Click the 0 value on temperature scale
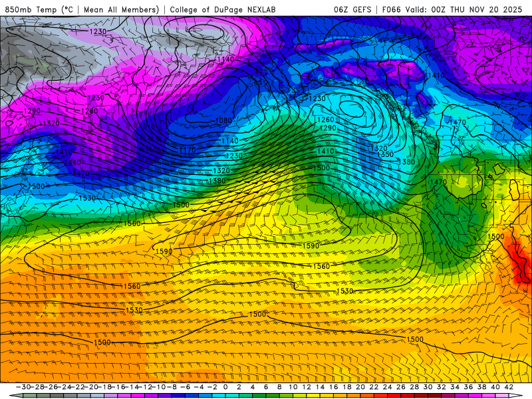This screenshot has width=532, height=399. click(x=225, y=387)
